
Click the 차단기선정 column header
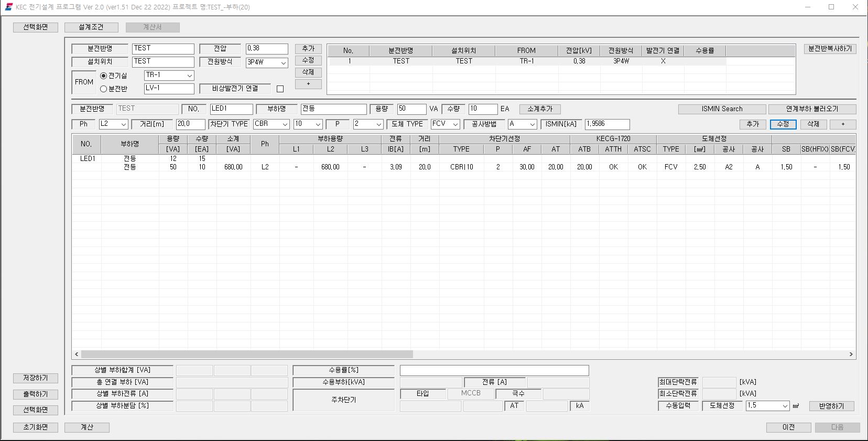click(x=504, y=139)
